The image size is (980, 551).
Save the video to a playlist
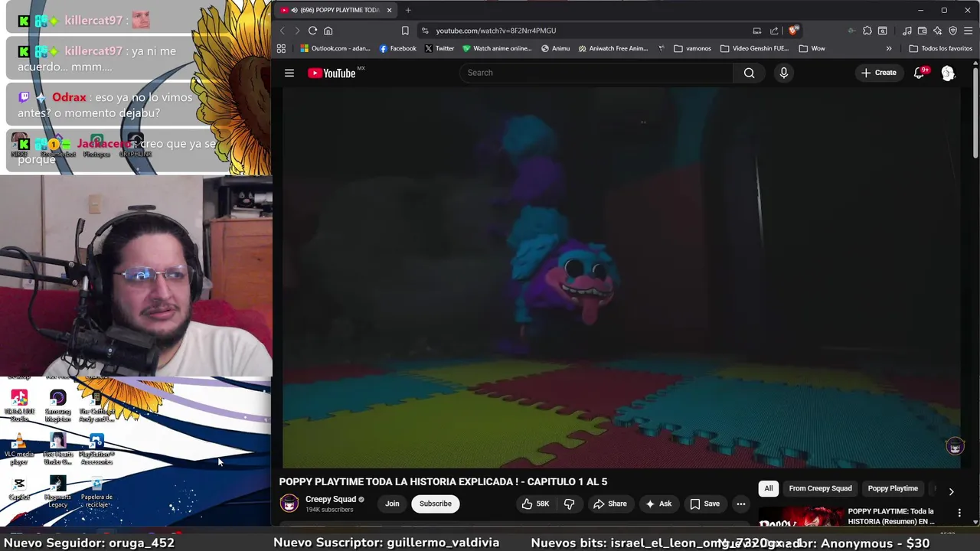[705, 504]
